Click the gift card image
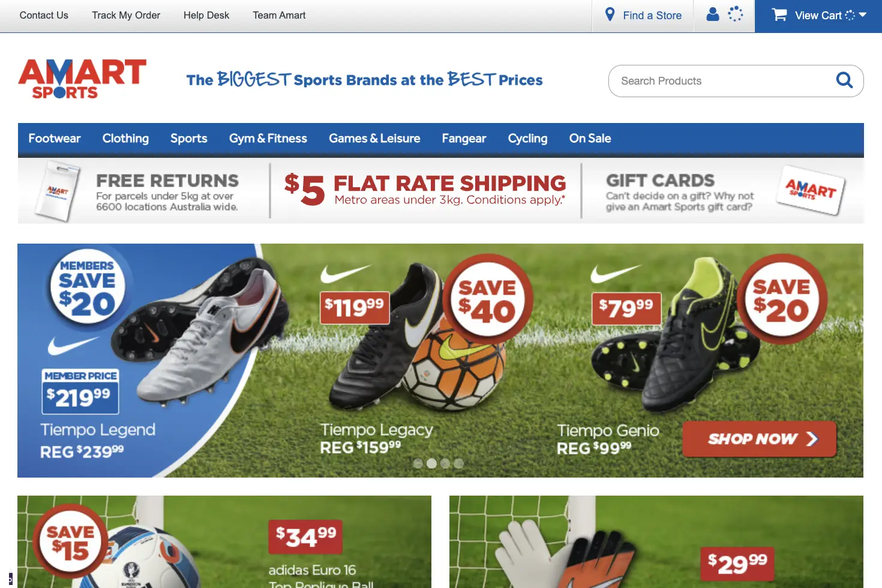 click(x=811, y=190)
